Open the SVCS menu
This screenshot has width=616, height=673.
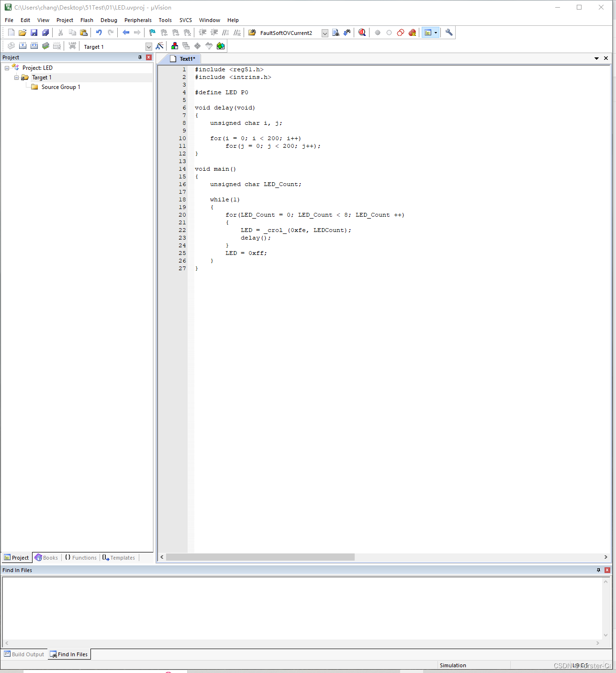click(x=186, y=20)
